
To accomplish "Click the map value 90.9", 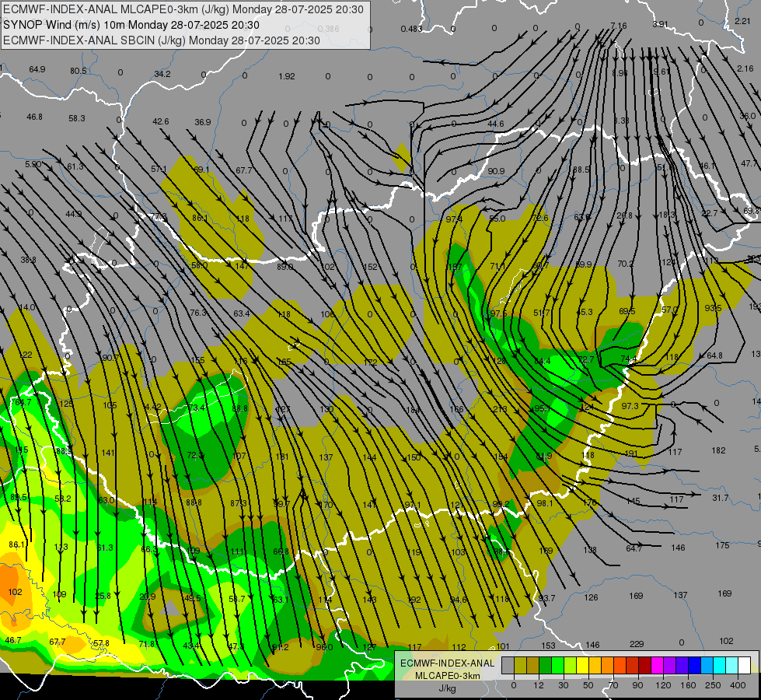I will click(x=496, y=171).
